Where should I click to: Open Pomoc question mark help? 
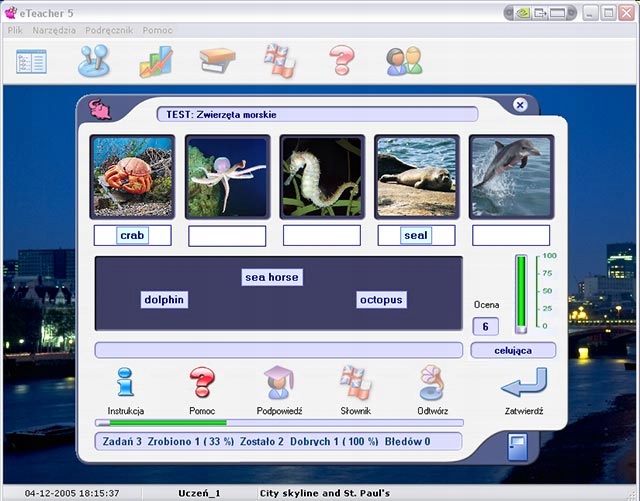click(202, 382)
